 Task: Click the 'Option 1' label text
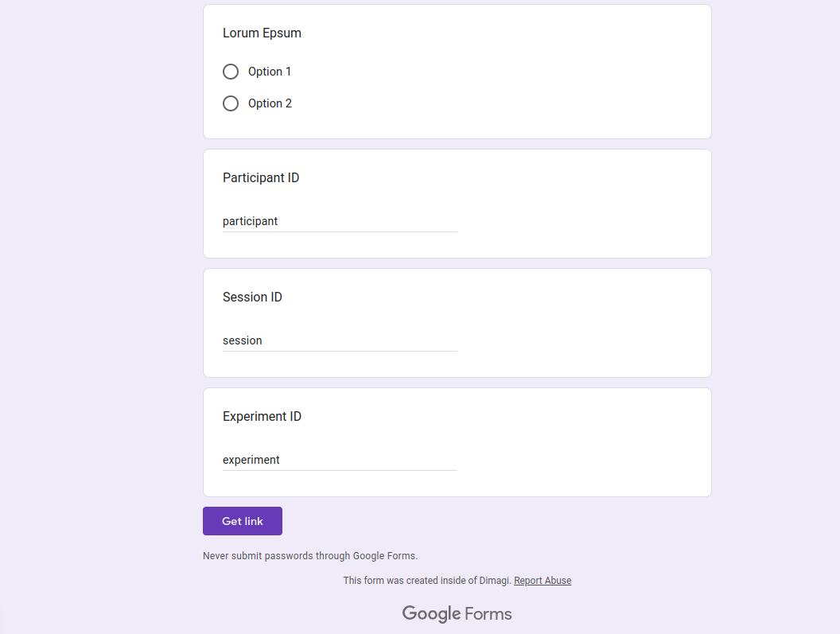[270, 72]
